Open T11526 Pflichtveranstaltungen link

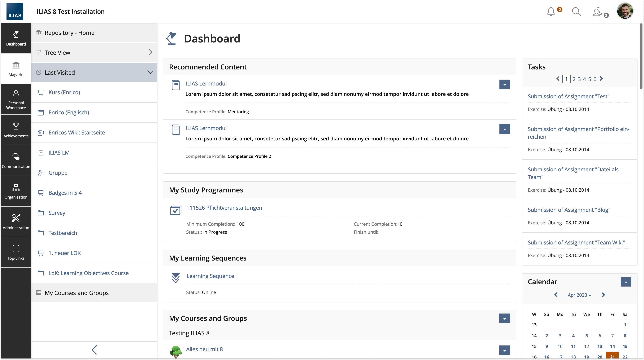point(224,208)
